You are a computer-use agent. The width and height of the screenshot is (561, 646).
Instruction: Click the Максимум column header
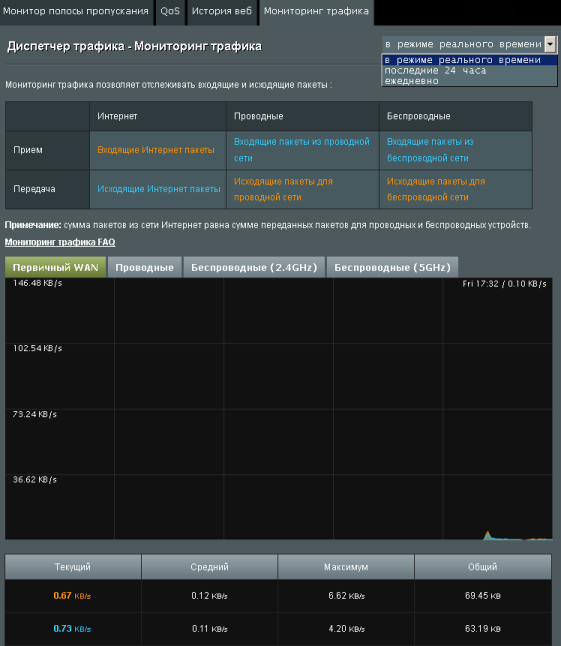[x=346, y=567]
